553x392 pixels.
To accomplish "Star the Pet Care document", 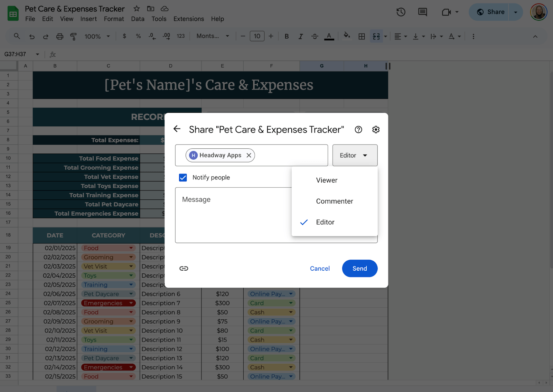I will point(137,9).
